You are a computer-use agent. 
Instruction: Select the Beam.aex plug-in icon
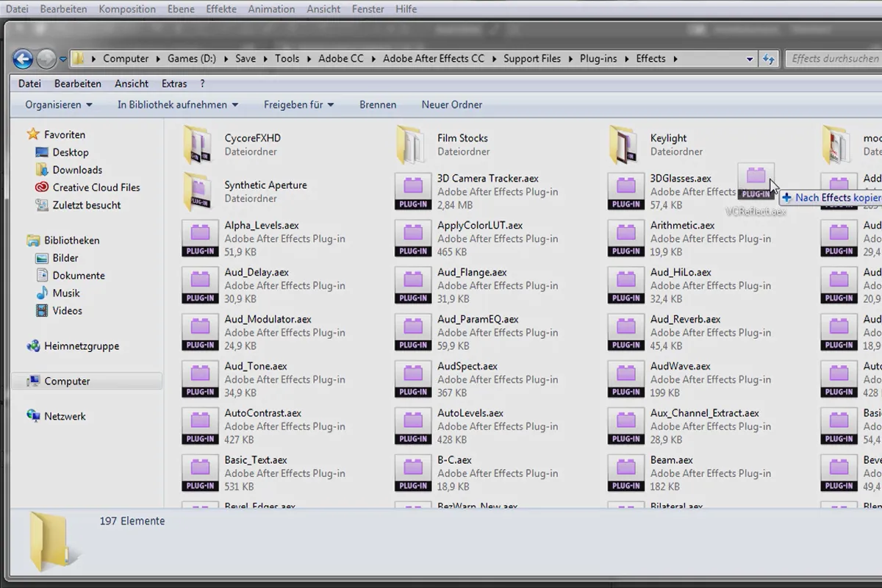(x=626, y=474)
